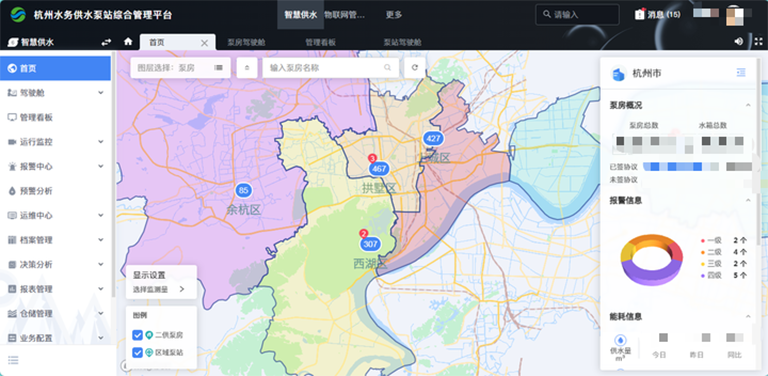Click the 二级 alarm legend entry
Viewport: 768px width, 376px height.
(724, 252)
